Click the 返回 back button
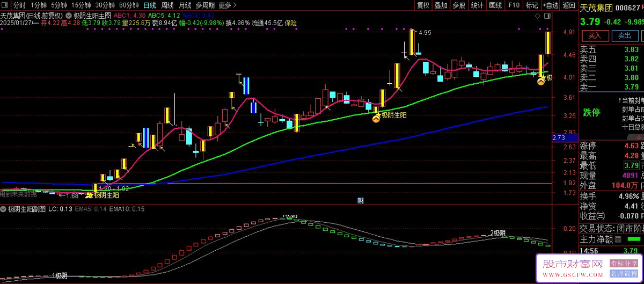 [568, 5]
